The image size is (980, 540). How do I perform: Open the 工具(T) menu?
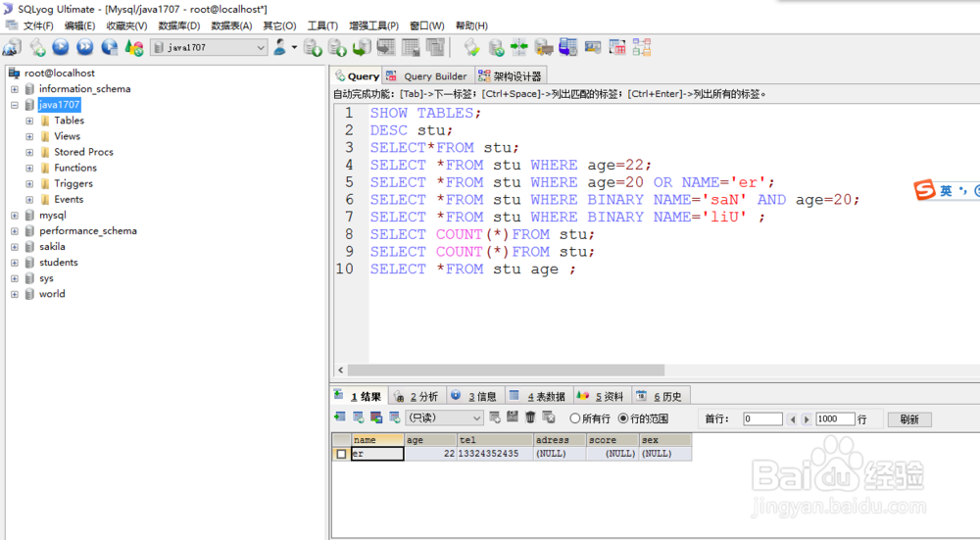[x=322, y=25]
